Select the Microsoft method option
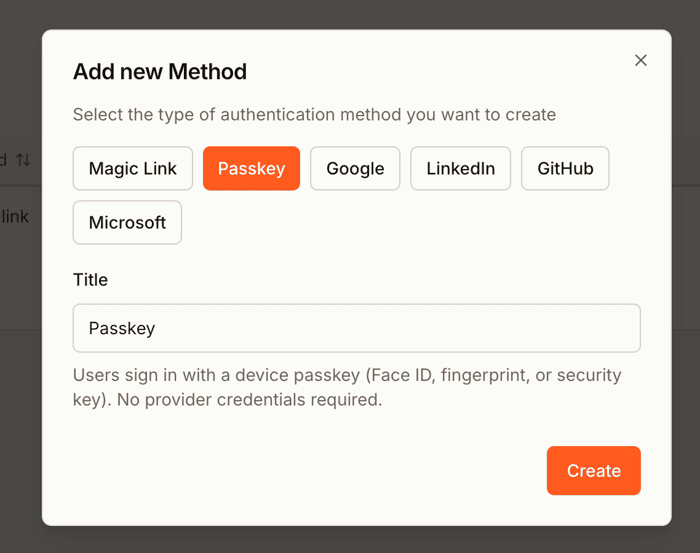Screen dimensions: 700x553 click(127, 222)
